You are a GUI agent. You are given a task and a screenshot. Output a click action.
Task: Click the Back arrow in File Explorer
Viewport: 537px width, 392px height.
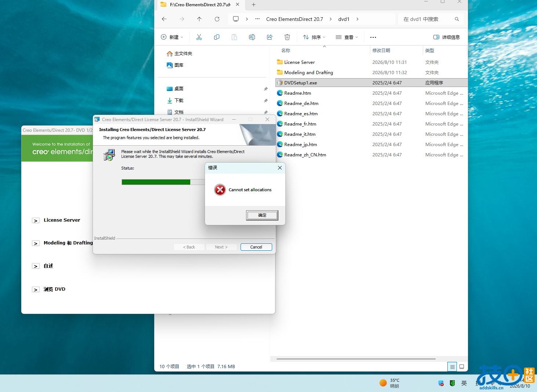(x=164, y=19)
